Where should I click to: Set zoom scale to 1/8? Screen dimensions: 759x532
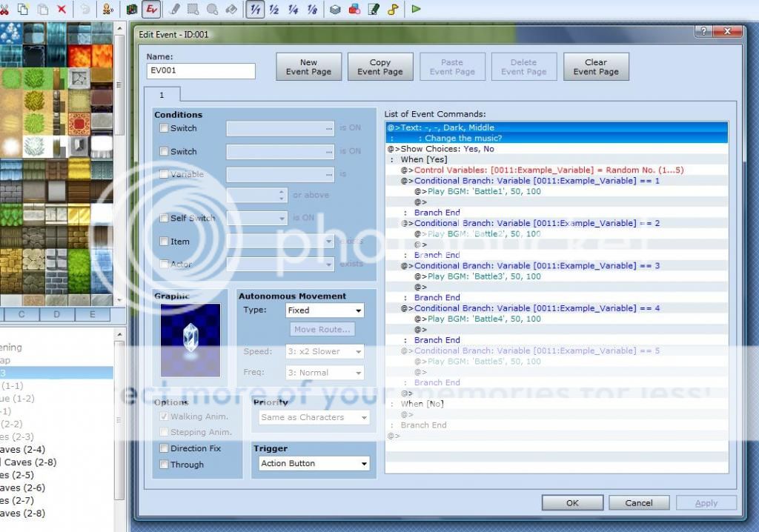[x=312, y=9]
